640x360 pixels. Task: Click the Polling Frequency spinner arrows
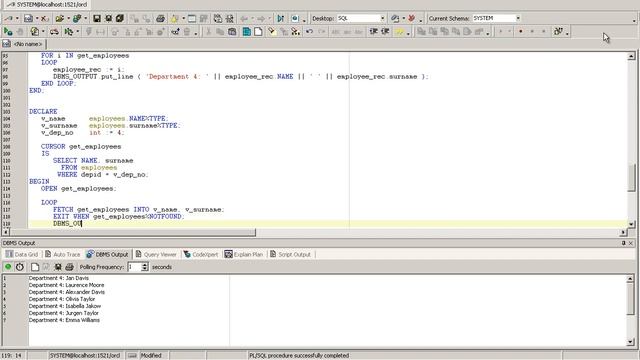(144, 267)
